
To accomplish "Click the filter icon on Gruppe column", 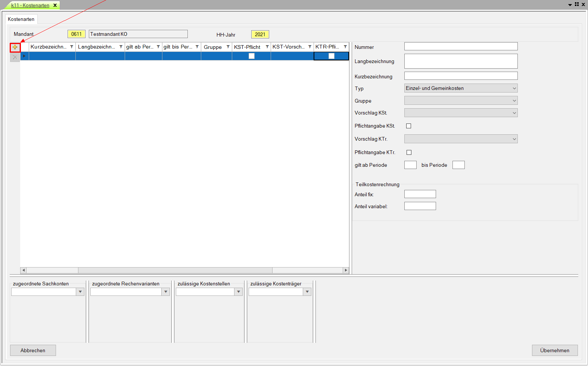I will [228, 47].
